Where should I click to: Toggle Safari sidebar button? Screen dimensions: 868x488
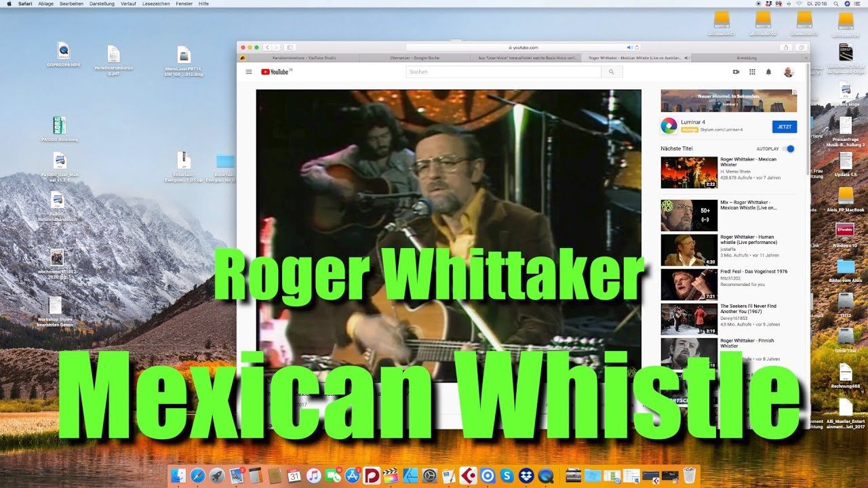click(x=290, y=47)
